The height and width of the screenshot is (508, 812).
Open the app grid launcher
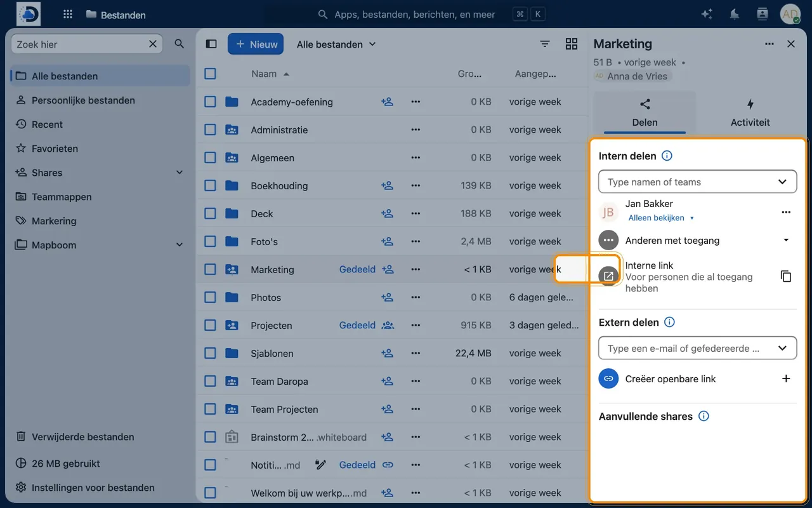(68, 14)
